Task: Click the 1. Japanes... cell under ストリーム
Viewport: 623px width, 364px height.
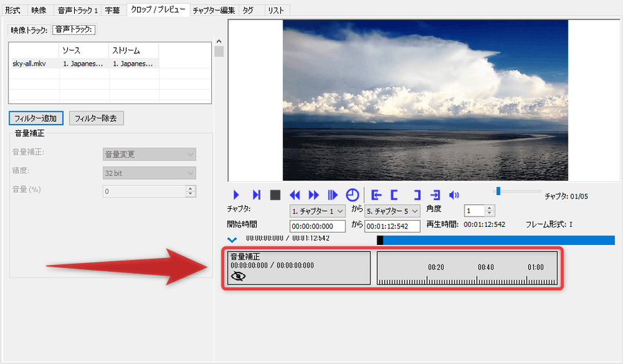Action: [x=134, y=64]
